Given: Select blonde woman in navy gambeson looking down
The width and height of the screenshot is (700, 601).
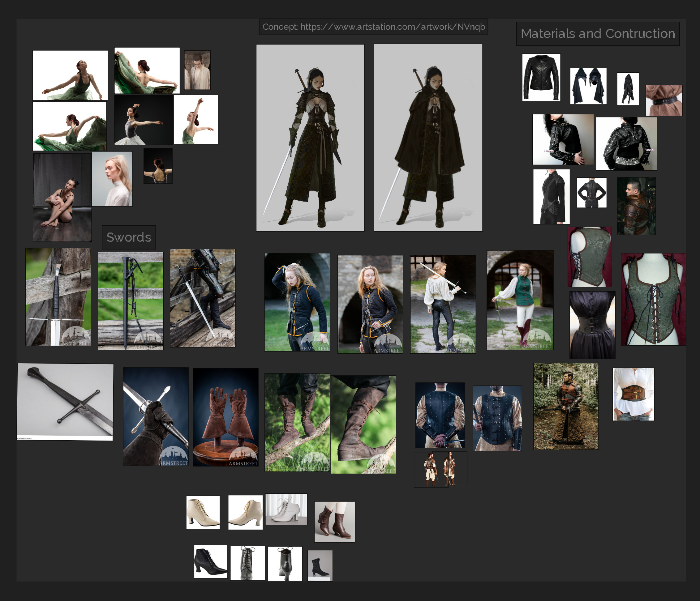Looking at the screenshot, I should click(297, 302).
